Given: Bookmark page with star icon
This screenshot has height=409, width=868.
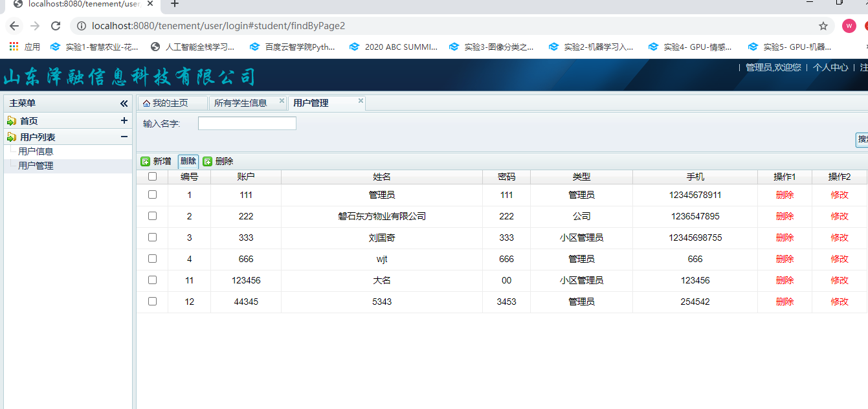Looking at the screenshot, I should coord(823,26).
